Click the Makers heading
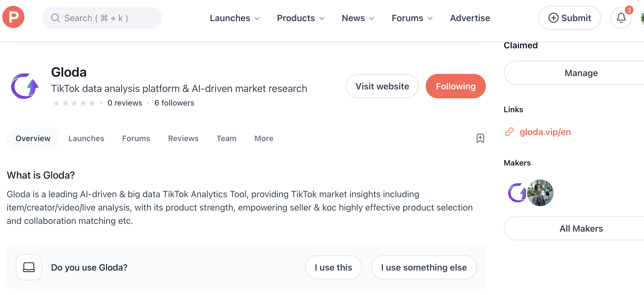Viewport: 644px width, 295px height. point(517,163)
